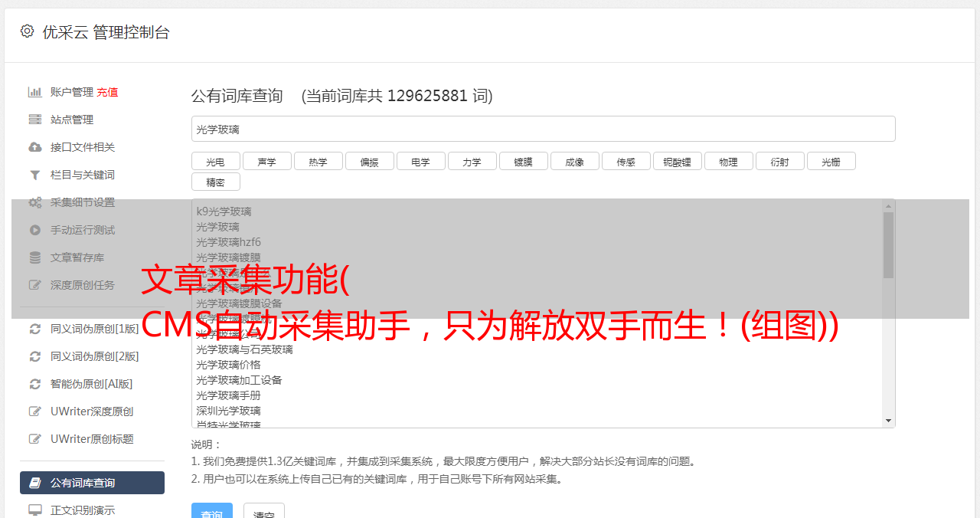Screen dimensions: 980x518
Task: Select 光学玻璃手册 in the results list
Action: 228,395
